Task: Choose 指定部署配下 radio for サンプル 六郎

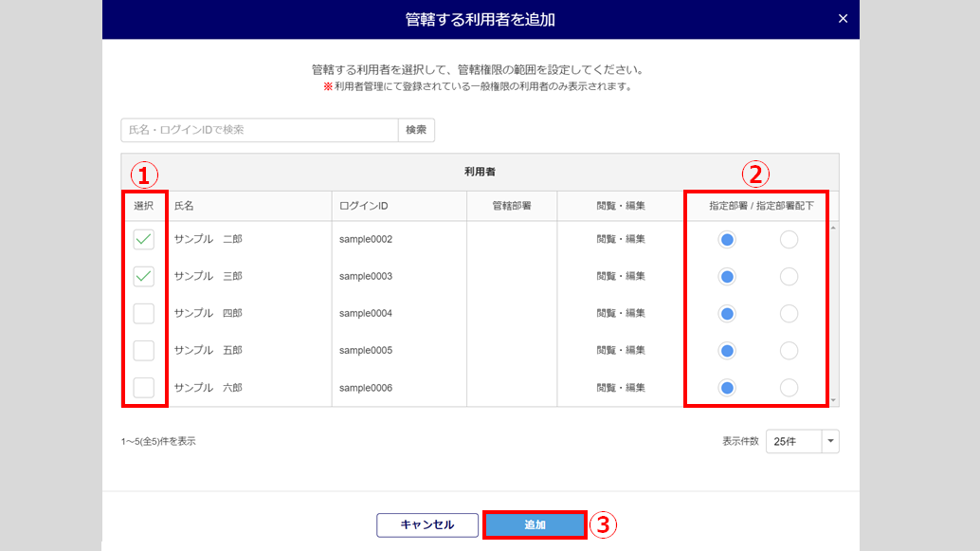Action: pyautogui.click(x=789, y=387)
